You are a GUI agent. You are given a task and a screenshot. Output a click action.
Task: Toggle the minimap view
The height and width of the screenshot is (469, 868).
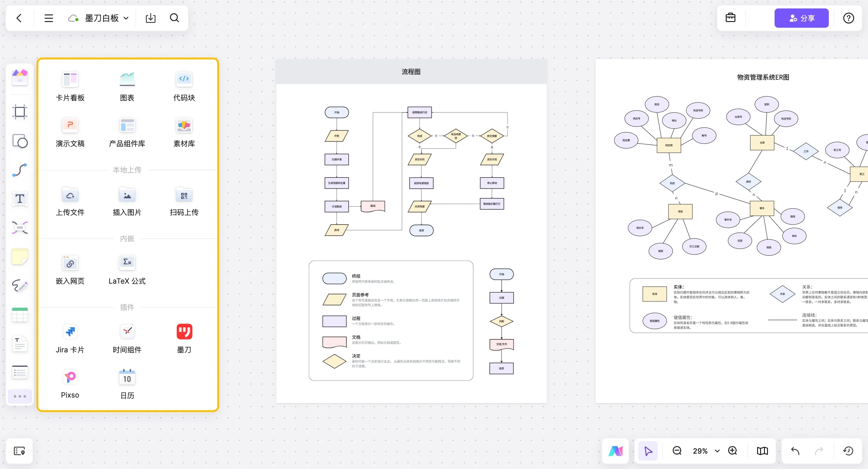762,451
